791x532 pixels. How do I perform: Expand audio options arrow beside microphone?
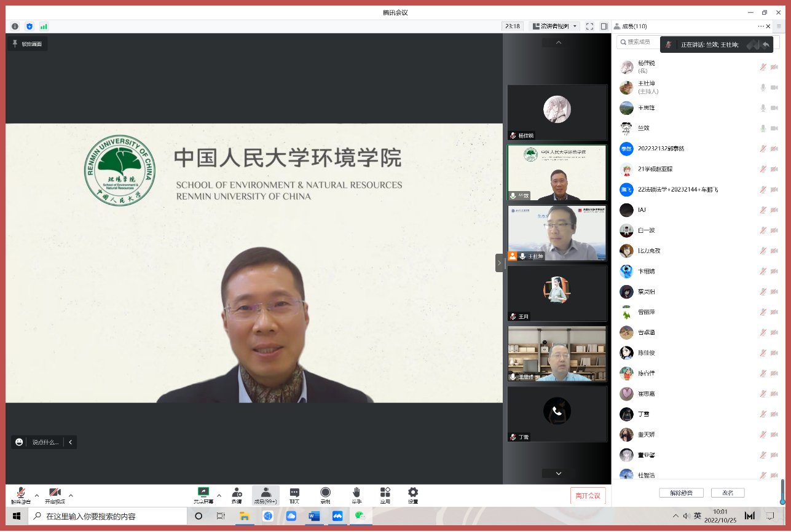pyautogui.click(x=37, y=495)
